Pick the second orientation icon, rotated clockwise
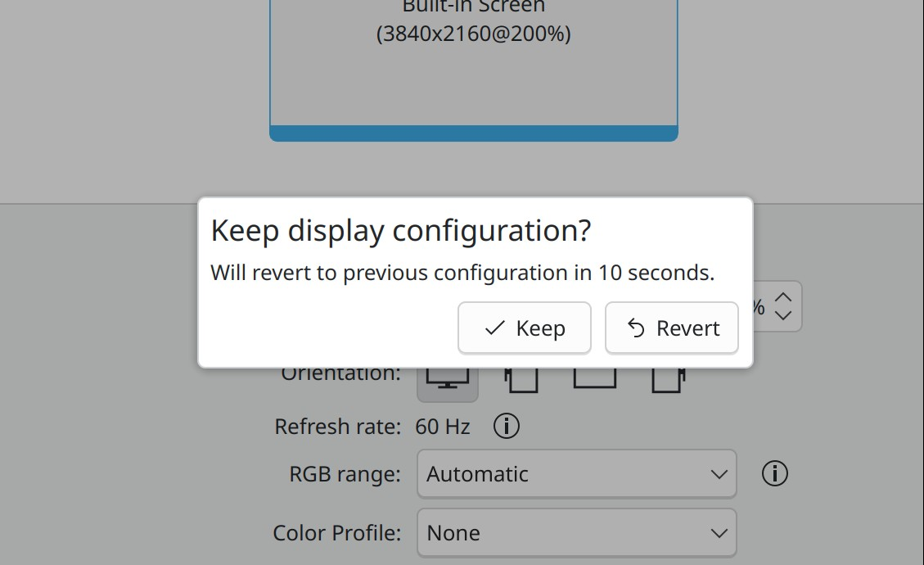 [x=521, y=380]
